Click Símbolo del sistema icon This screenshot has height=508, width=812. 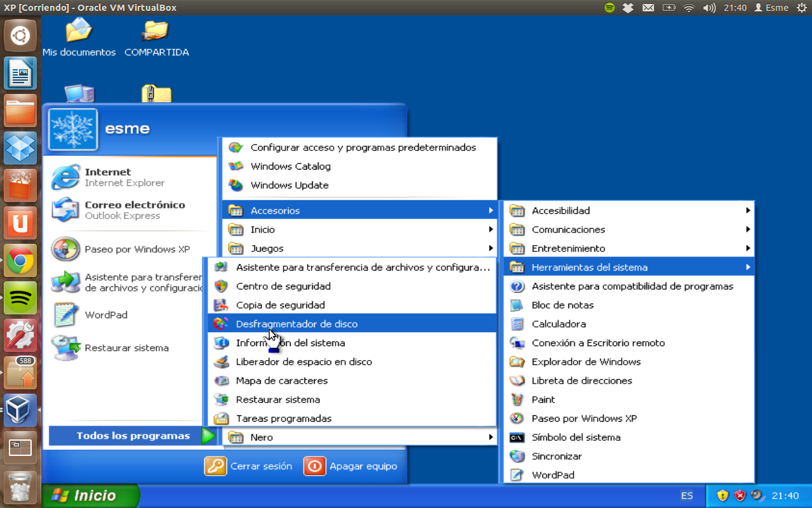pyautogui.click(x=518, y=438)
